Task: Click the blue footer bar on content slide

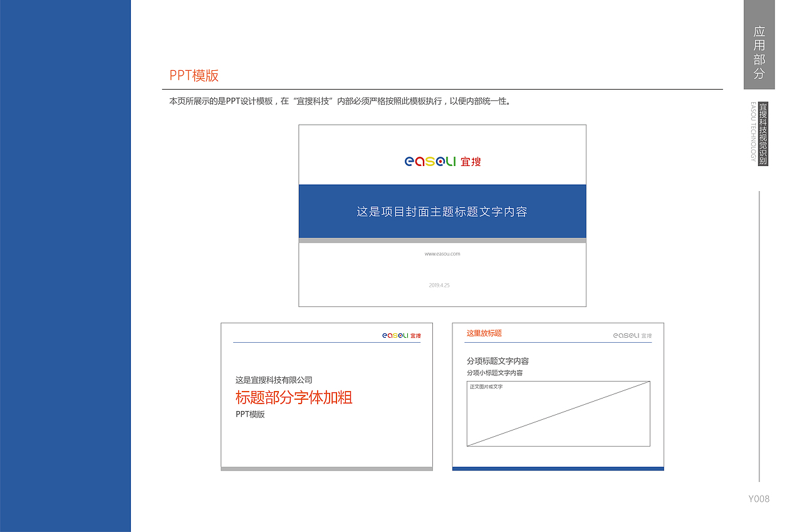Action: click(558, 468)
